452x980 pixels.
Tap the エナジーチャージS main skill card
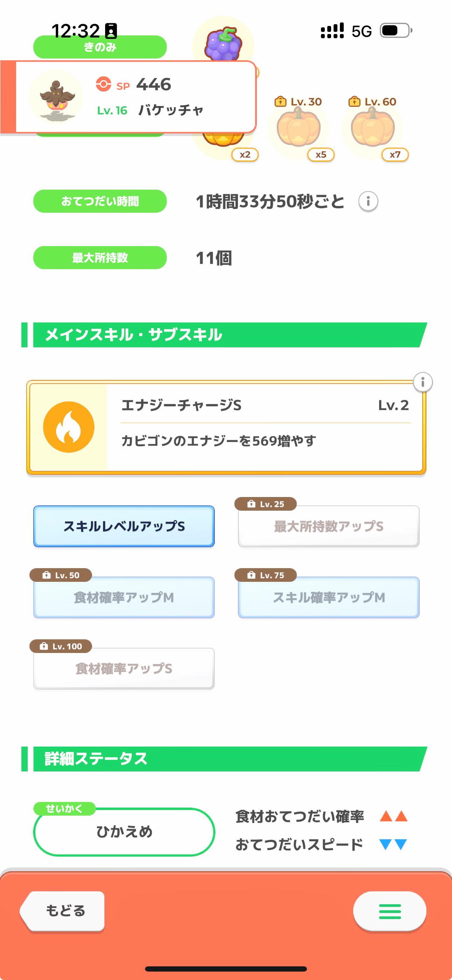tap(259, 427)
